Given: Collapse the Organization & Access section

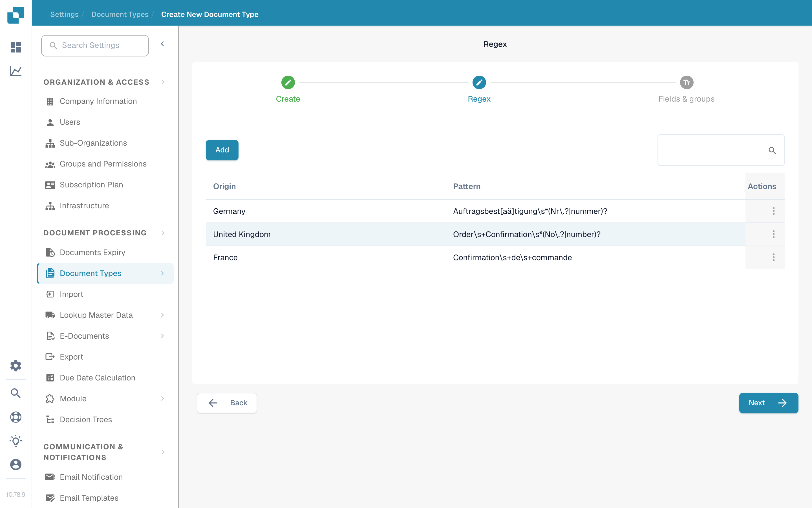Looking at the screenshot, I should [163, 82].
